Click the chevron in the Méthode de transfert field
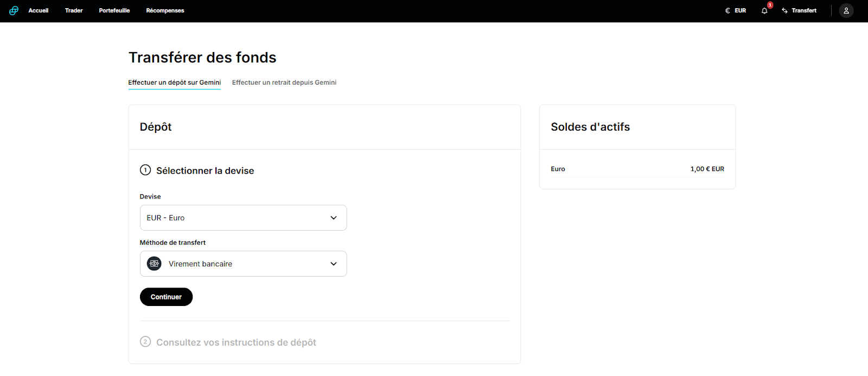The height and width of the screenshot is (376, 868). tap(334, 264)
